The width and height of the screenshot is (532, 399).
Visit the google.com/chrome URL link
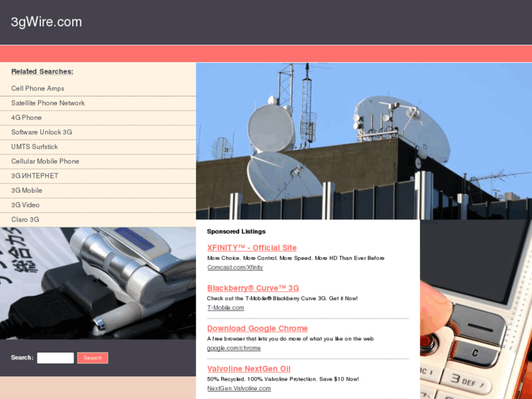pyautogui.click(x=233, y=348)
